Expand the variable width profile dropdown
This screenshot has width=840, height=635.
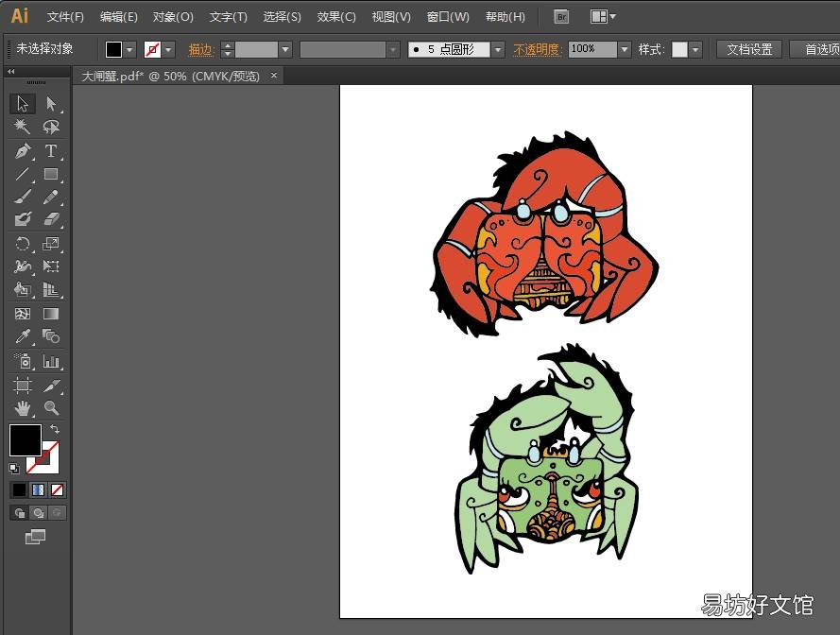tap(393, 50)
